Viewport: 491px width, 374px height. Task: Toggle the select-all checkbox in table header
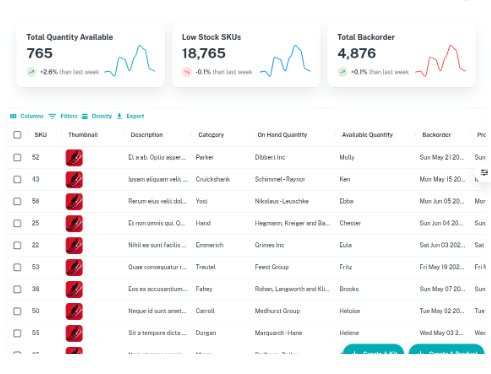click(x=17, y=135)
